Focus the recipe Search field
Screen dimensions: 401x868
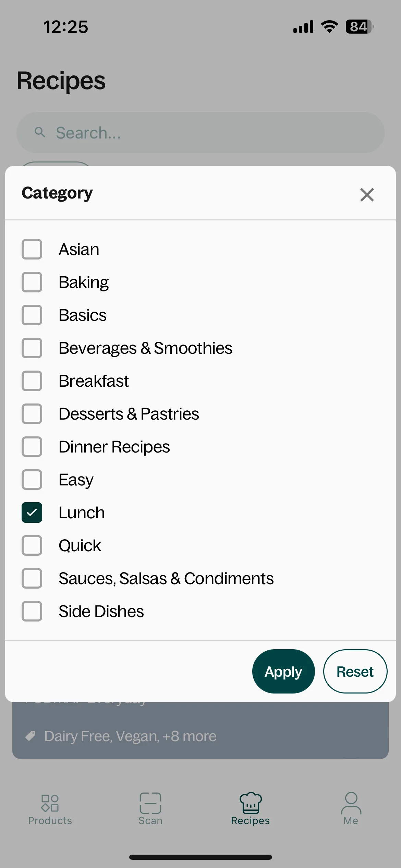click(x=200, y=133)
